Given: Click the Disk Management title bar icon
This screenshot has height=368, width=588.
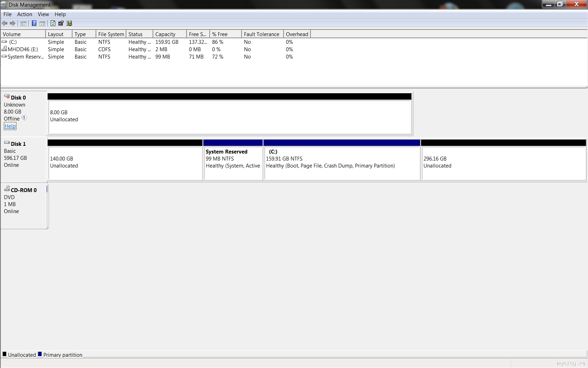Looking at the screenshot, I should [x=3, y=5].
